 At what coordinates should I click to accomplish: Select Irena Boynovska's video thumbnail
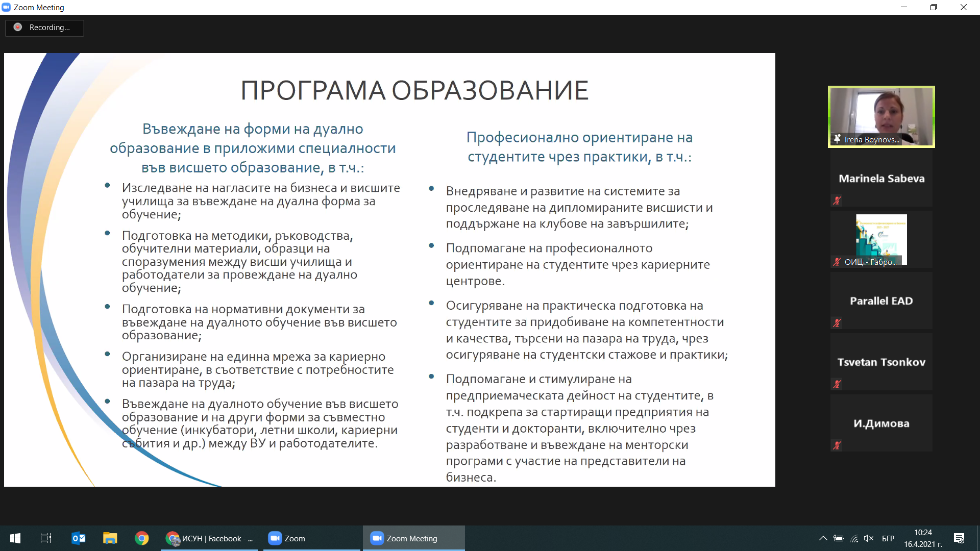coord(881,117)
